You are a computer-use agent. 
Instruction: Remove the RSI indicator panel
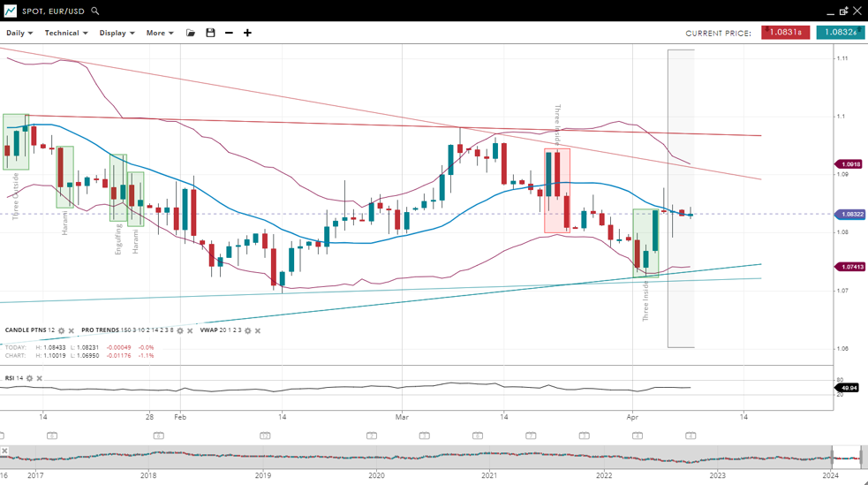point(40,378)
